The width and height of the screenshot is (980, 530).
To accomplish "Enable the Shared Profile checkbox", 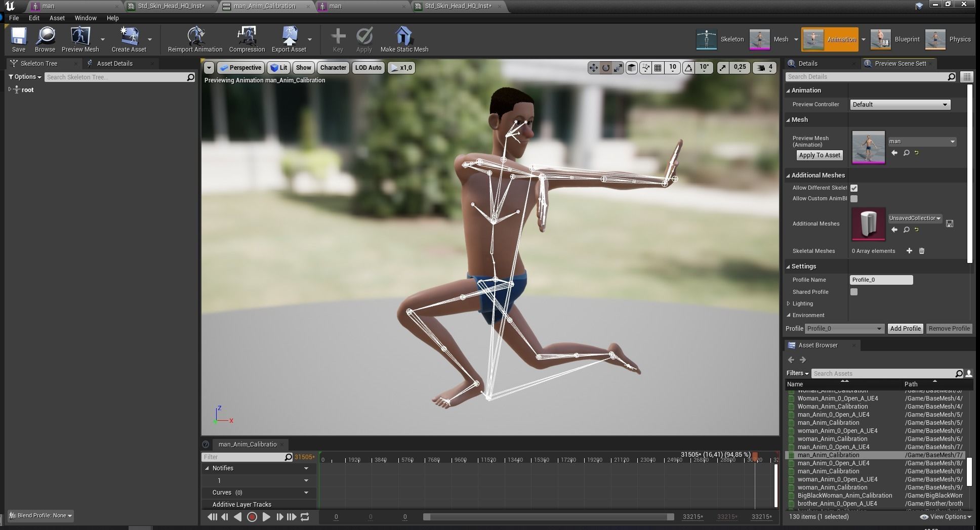I will click(854, 292).
